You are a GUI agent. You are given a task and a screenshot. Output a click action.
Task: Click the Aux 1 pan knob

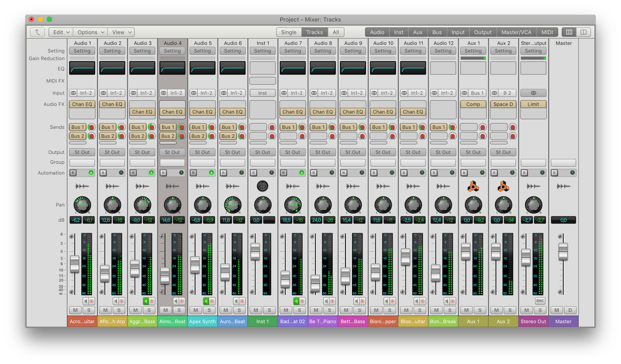(473, 205)
